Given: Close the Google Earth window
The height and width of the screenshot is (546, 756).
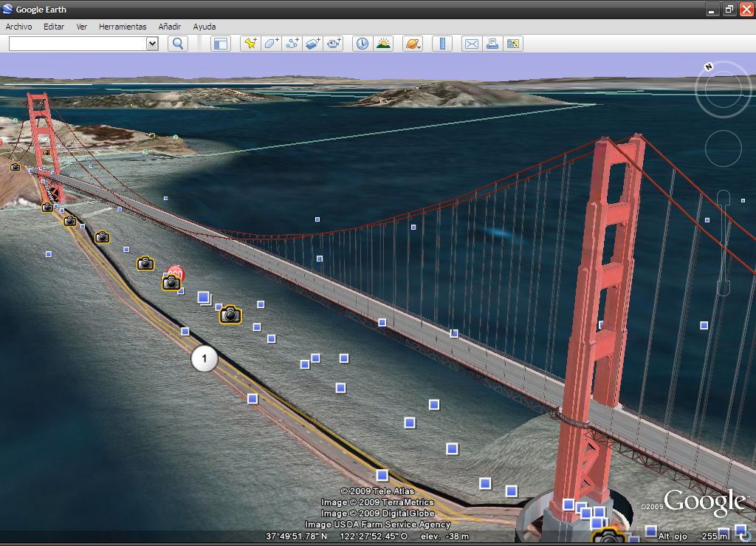Looking at the screenshot, I should click(x=746, y=9).
